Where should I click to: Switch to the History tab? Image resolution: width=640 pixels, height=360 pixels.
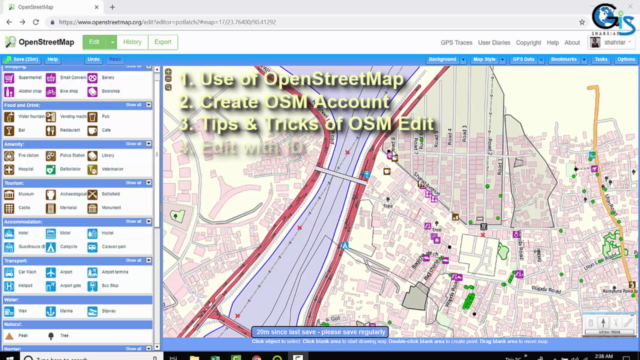tap(132, 42)
